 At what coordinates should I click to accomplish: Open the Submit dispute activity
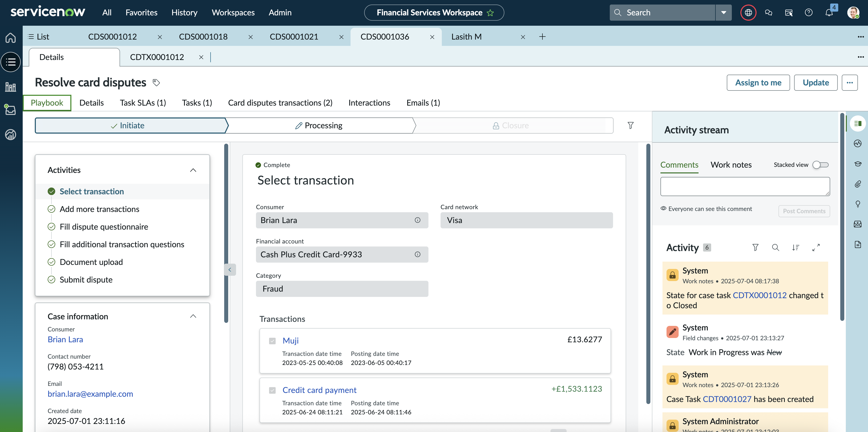(x=86, y=280)
